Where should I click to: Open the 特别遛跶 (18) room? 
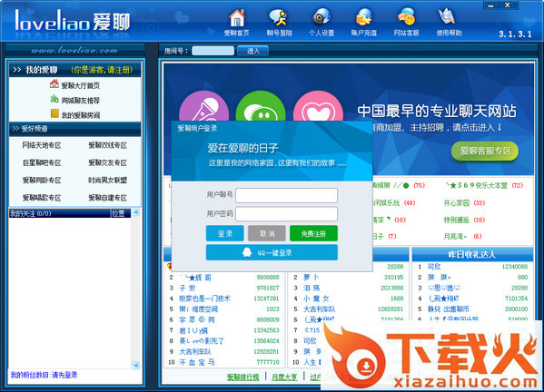(x=464, y=220)
